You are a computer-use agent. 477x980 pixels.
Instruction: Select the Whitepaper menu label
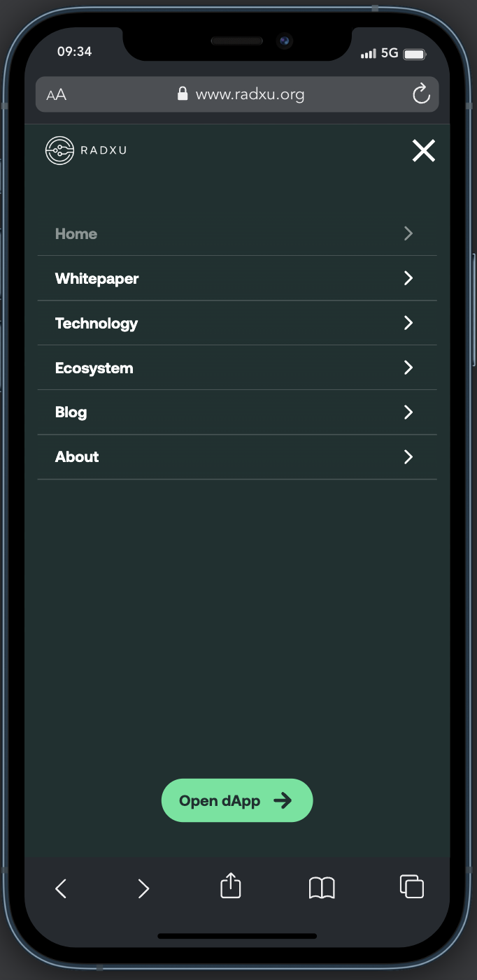click(97, 278)
